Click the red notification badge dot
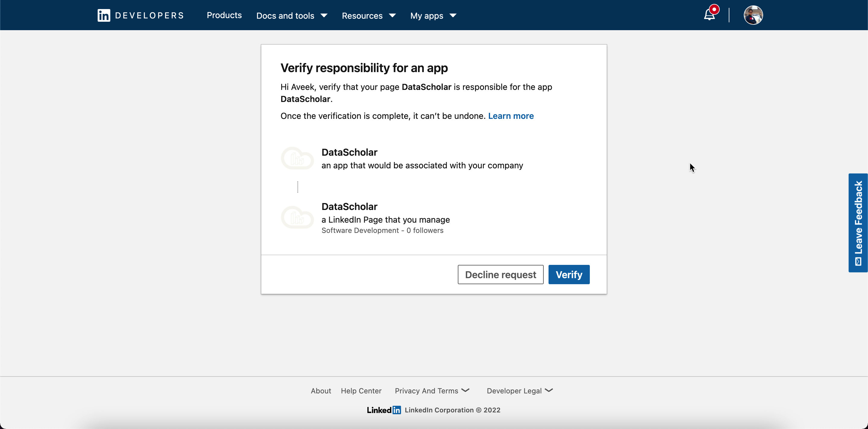This screenshot has width=868, height=429. point(714,9)
